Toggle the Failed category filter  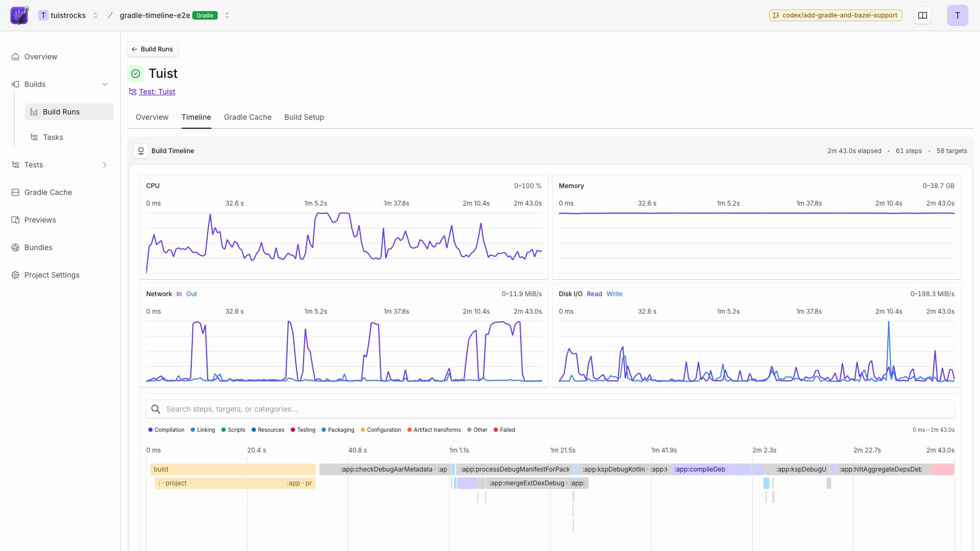coord(504,430)
